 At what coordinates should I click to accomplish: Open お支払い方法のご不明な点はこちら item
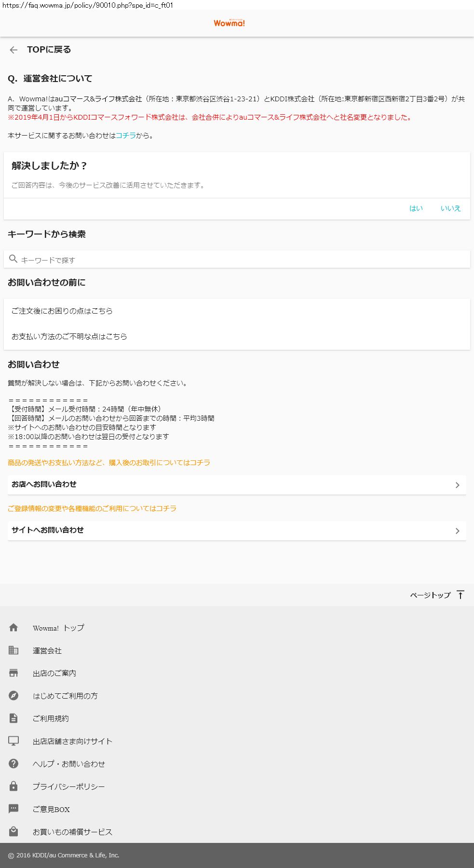coord(69,336)
